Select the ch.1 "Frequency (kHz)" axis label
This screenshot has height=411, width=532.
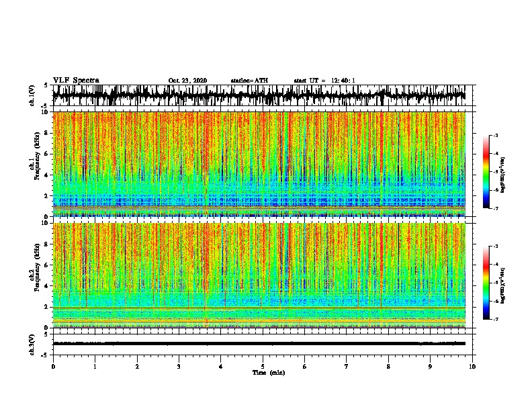coord(37,156)
